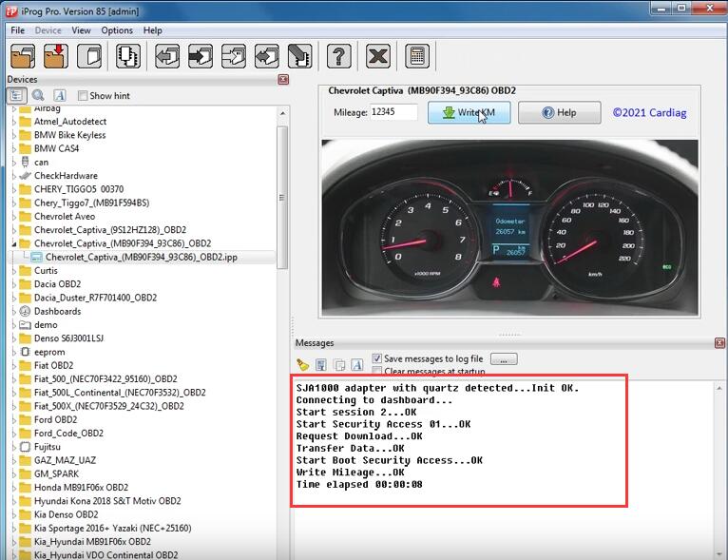Click the question mark help toolbar icon
728x560 pixels.
point(339,56)
